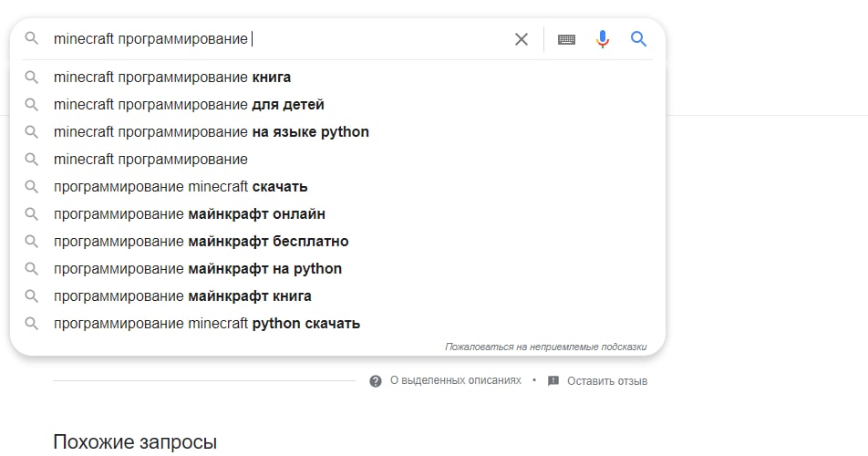Start voice search with the microphone icon
Viewport: 868px width, 456px height.
(603, 38)
